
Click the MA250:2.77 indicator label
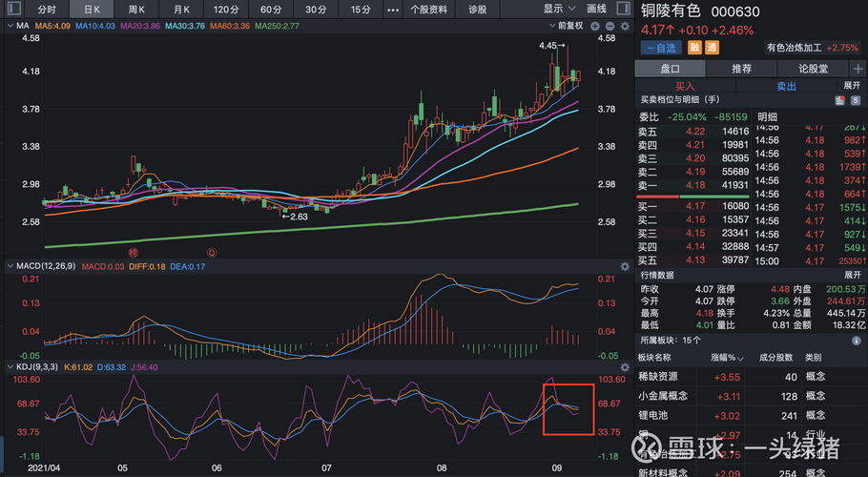click(277, 26)
